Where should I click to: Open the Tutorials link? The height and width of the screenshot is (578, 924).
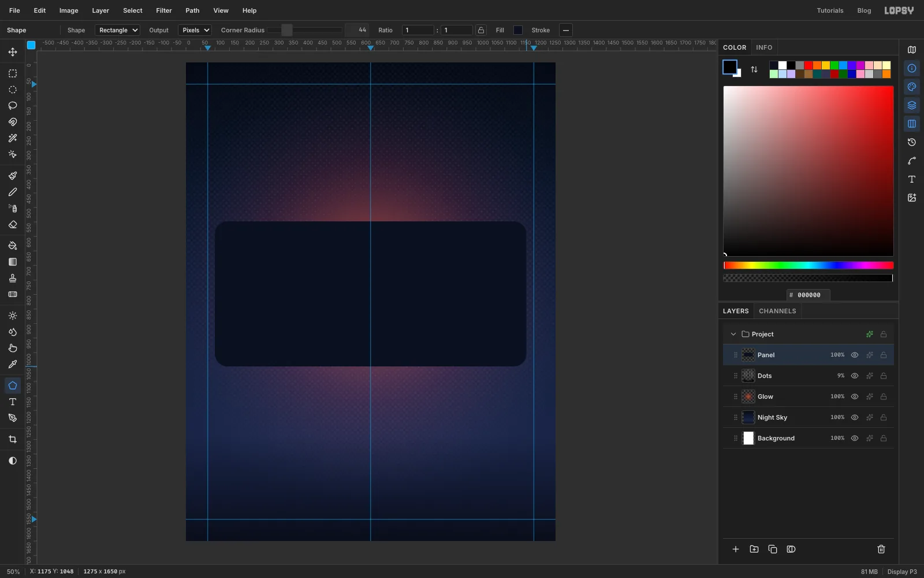[830, 10]
